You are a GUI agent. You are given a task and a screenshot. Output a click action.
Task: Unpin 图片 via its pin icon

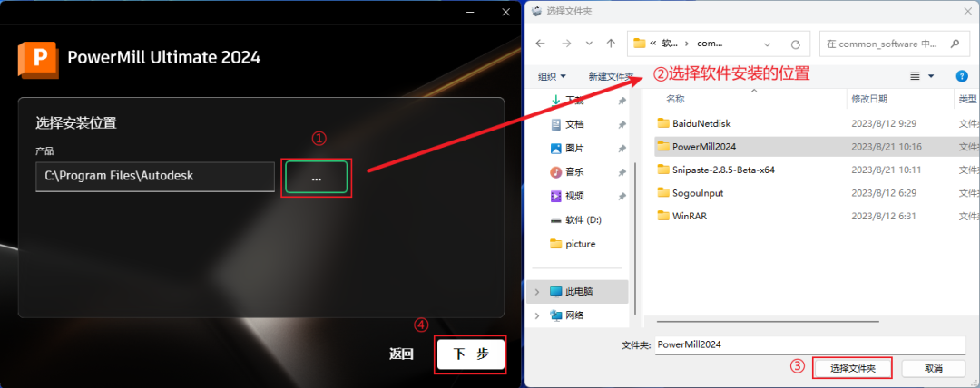(x=622, y=149)
